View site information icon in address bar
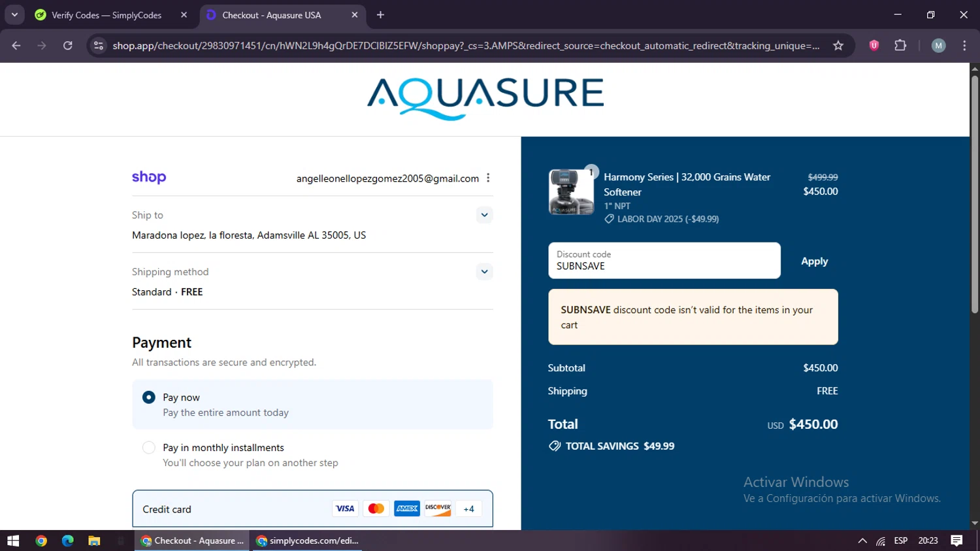980x551 pixels. pyautogui.click(x=99, y=46)
